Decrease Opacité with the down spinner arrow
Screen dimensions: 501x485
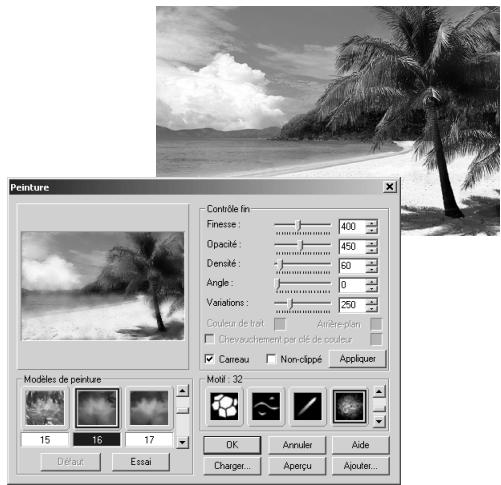[x=372, y=250]
